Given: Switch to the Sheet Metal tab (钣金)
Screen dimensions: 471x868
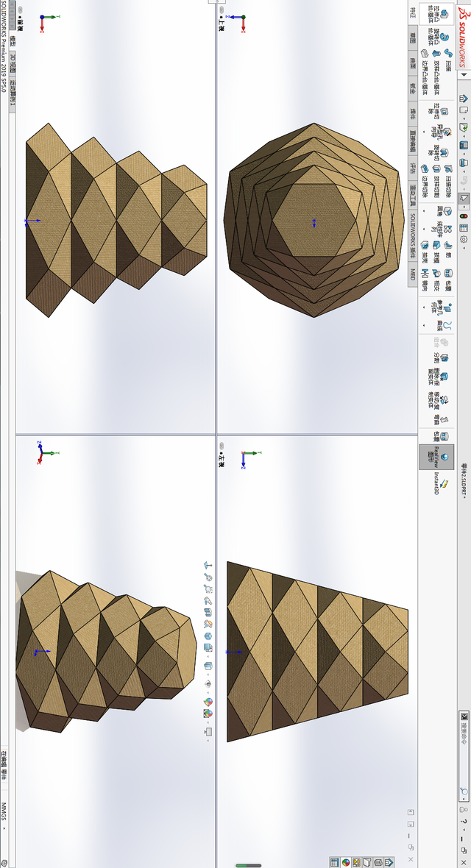Looking at the screenshot, I should [x=413, y=88].
